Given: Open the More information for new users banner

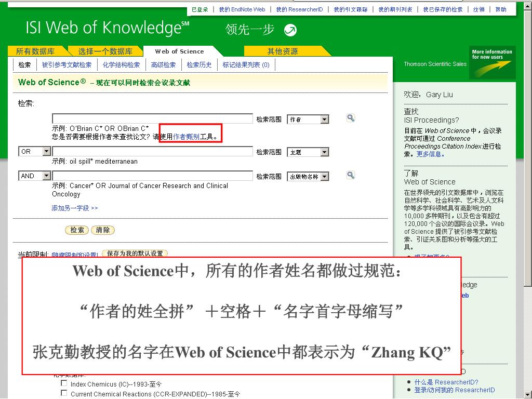Looking at the screenshot, I should click(x=493, y=62).
